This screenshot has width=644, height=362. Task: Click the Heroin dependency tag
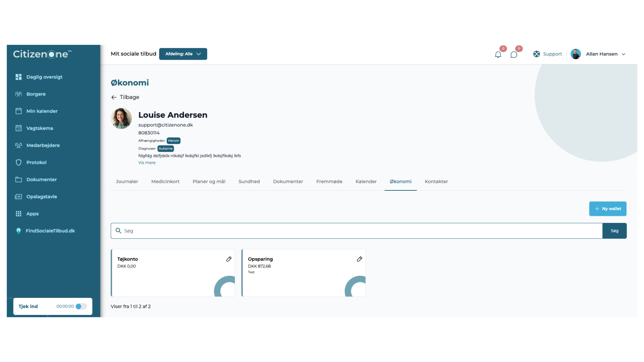[x=173, y=141]
